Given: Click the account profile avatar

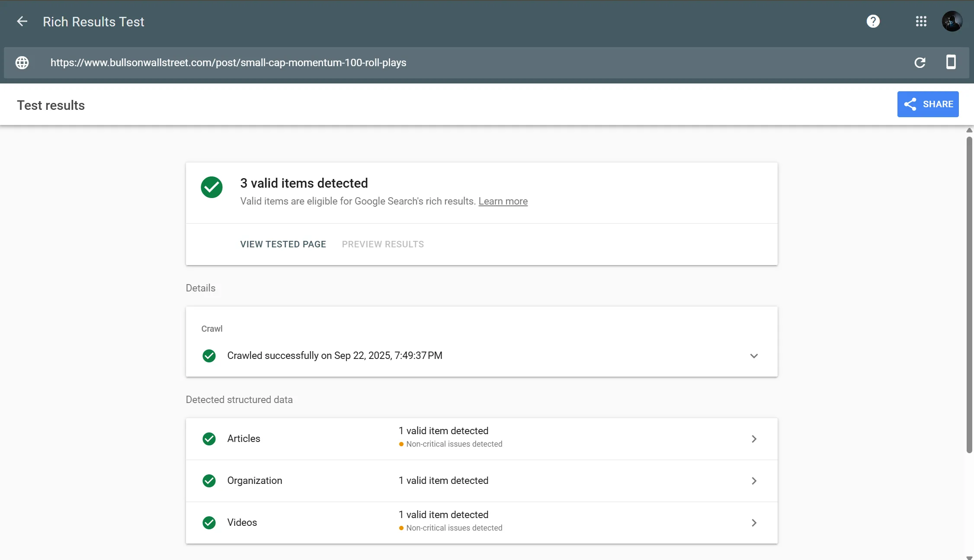Looking at the screenshot, I should tap(952, 21).
